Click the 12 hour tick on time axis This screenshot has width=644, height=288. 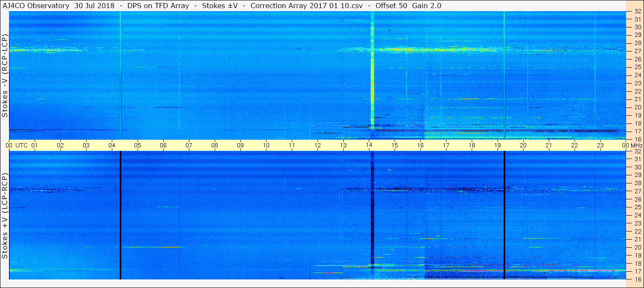[318, 145]
